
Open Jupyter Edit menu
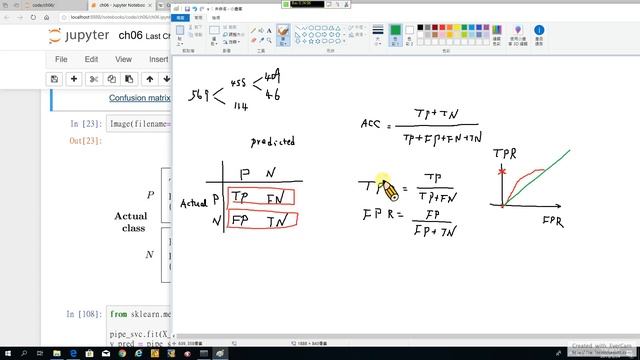point(91,59)
